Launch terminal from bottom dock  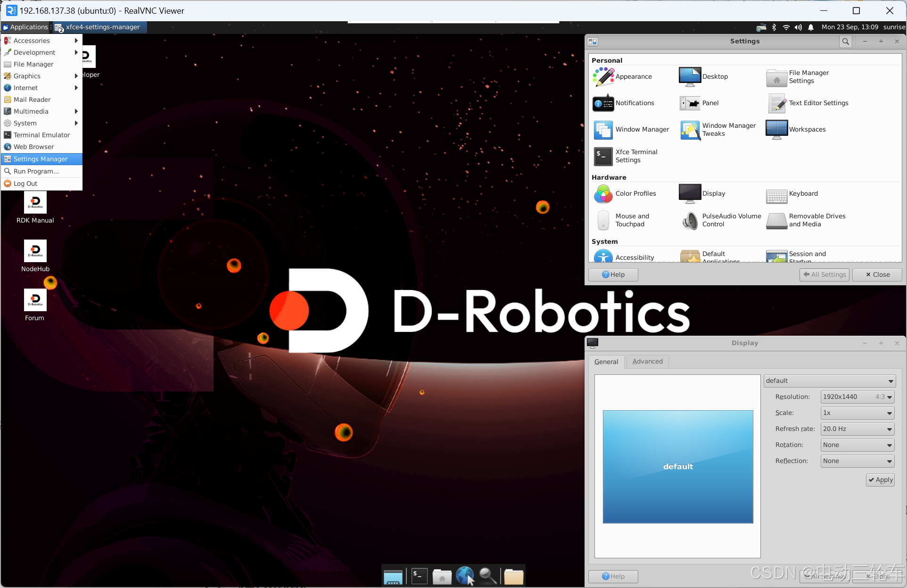click(x=419, y=576)
